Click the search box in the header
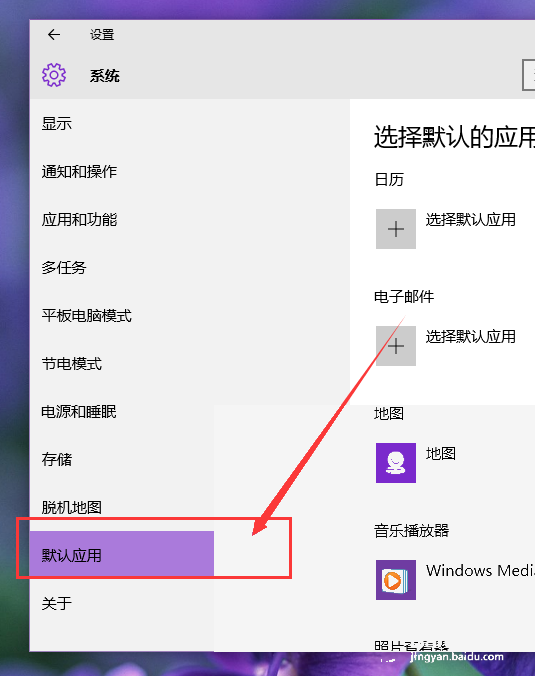The image size is (535, 676). point(529,75)
